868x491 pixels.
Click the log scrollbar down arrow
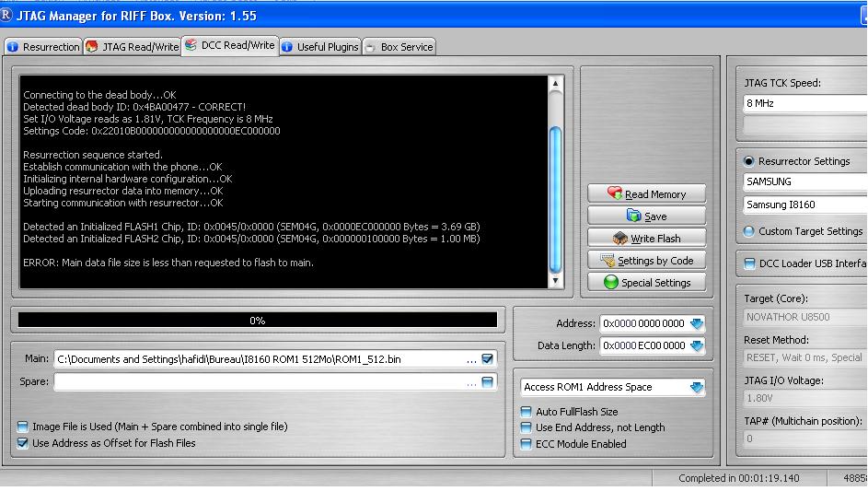[x=555, y=281]
